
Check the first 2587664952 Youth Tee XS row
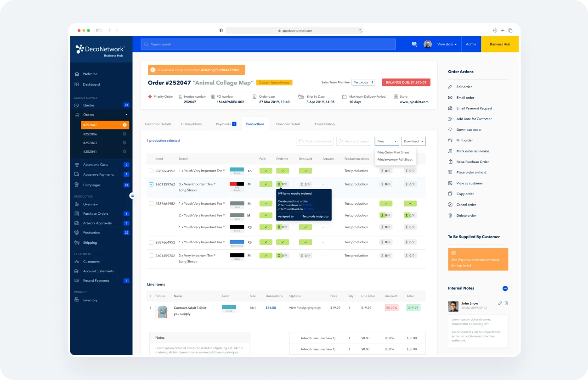(151, 171)
